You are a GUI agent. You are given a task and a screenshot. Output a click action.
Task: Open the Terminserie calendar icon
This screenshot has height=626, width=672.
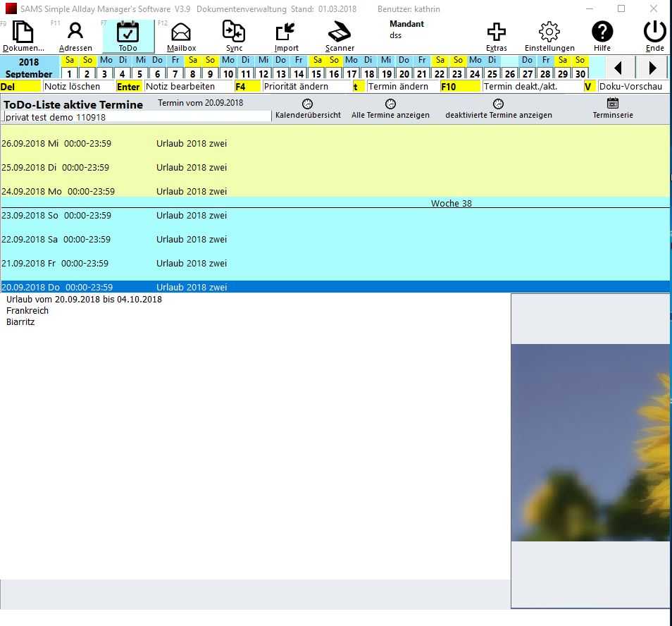pyautogui.click(x=612, y=109)
